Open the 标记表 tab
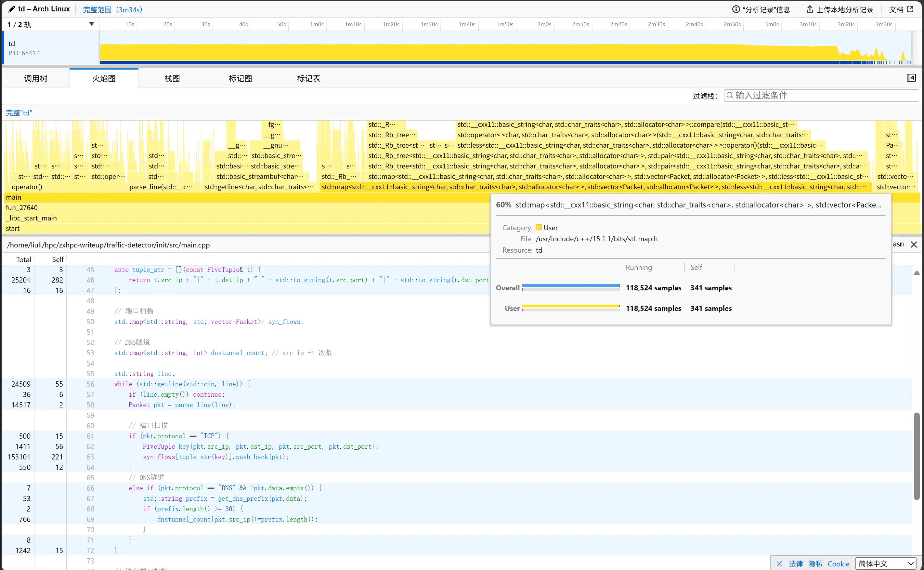Screen dimensions: 924x570 (x=308, y=78)
